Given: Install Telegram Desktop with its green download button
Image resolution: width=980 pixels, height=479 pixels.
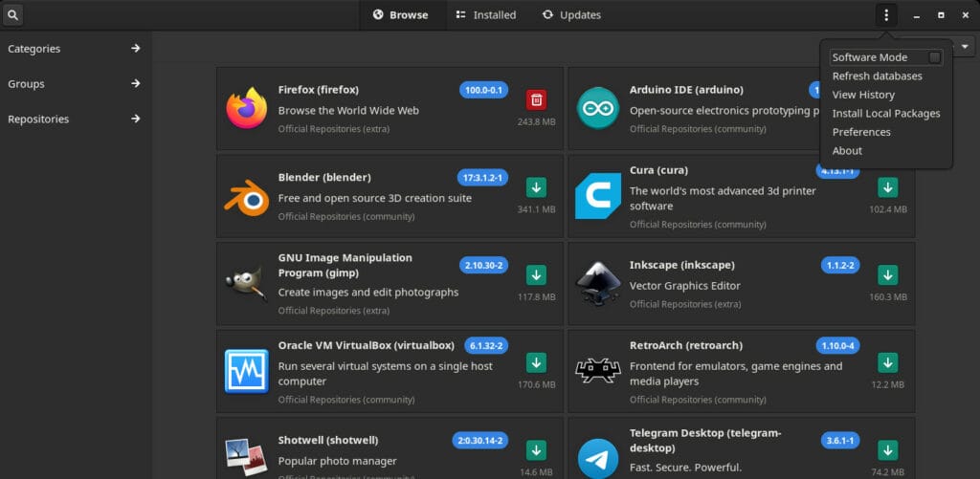Looking at the screenshot, I should point(888,450).
